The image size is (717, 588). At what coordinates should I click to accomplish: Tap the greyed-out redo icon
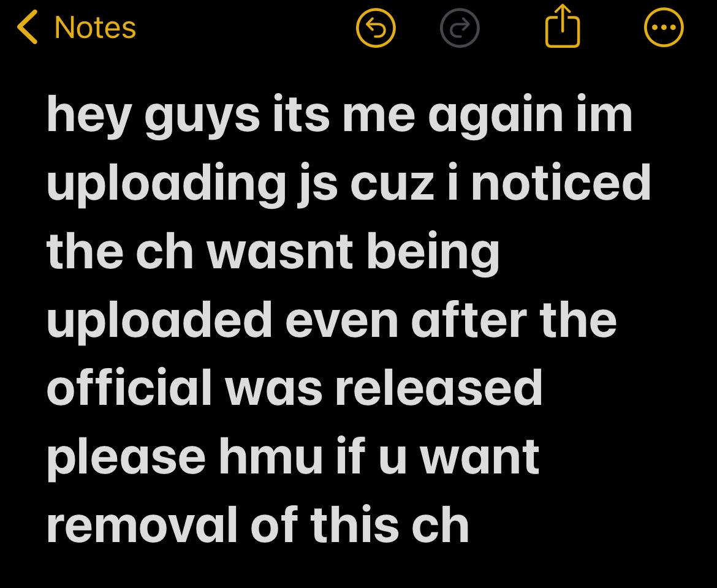click(460, 28)
